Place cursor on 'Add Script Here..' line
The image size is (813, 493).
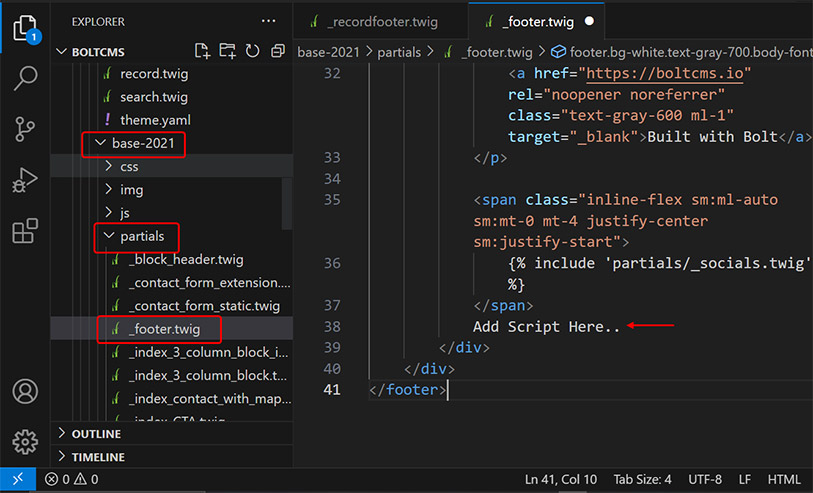545,327
